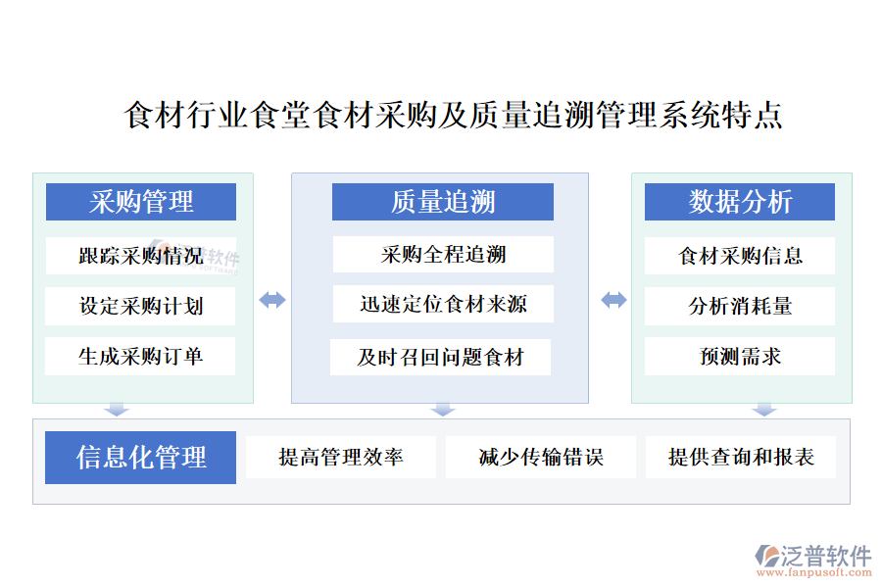Image resolution: width=882 pixels, height=588 pixels.
Task: Select the 生成采购订单 item
Action: click(141, 357)
